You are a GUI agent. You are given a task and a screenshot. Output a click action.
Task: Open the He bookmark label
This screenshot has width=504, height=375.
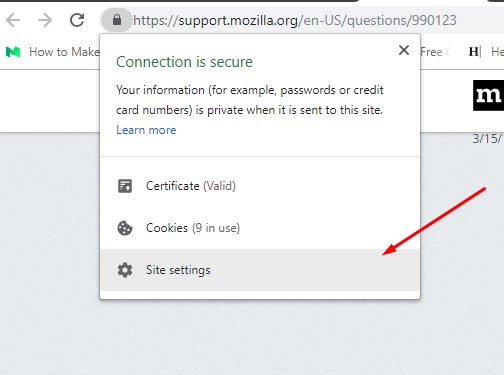(497, 52)
